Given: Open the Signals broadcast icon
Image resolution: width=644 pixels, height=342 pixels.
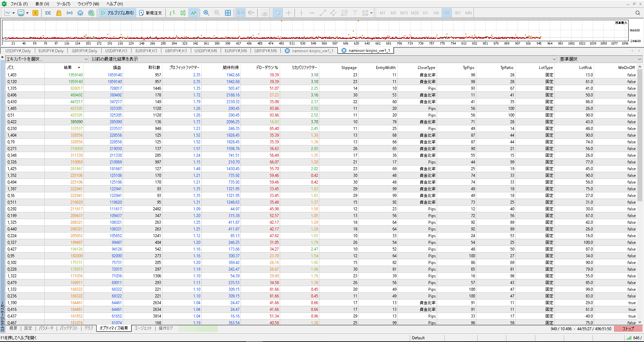Looking at the screenshot, I should (69, 13).
